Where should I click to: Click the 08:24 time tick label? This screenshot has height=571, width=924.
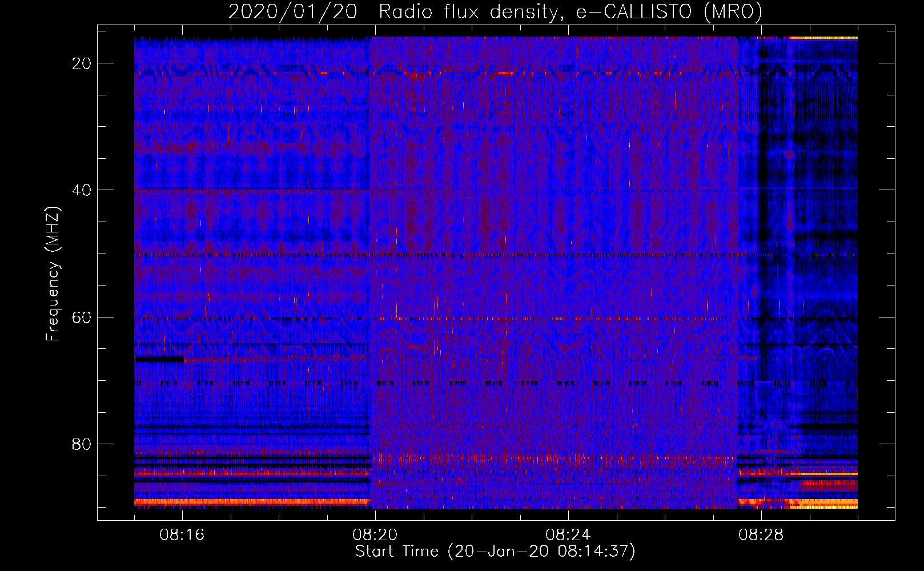568,535
